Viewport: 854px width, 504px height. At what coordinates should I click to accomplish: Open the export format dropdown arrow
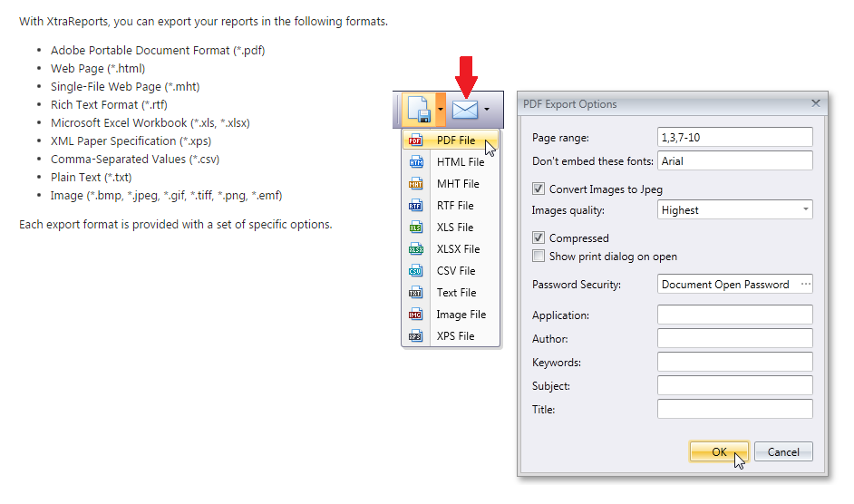[x=440, y=110]
